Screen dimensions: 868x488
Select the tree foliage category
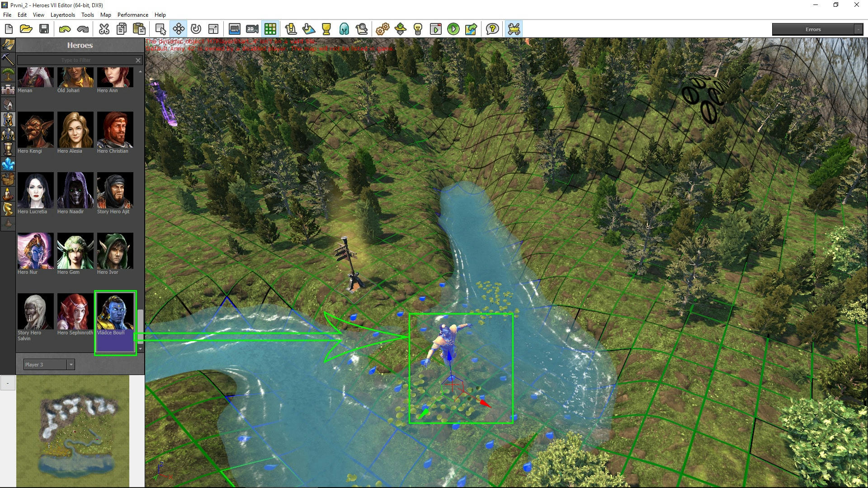[8, 74]
